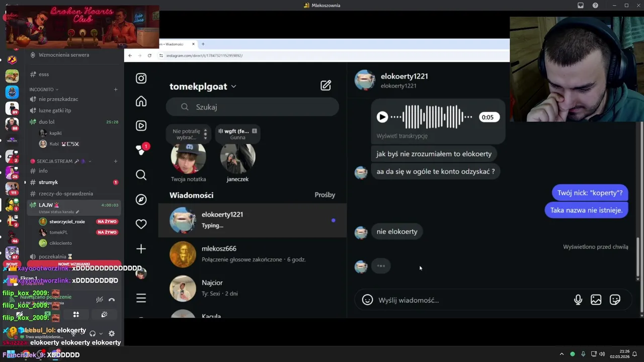Open Prośby message requests
This screenshot has width=644, height=362.
click(x=325, y=195)
